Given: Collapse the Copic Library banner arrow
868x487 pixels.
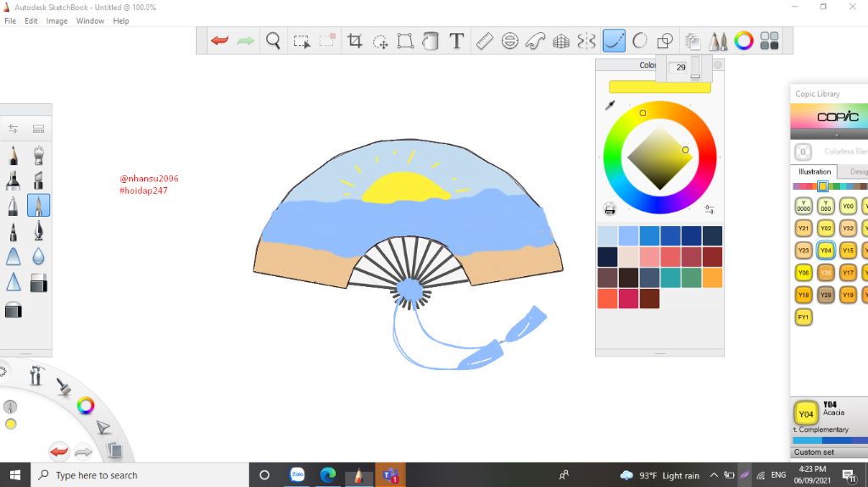Looking at the screenshot, I should pyautogui.click(x=837, y=135).
